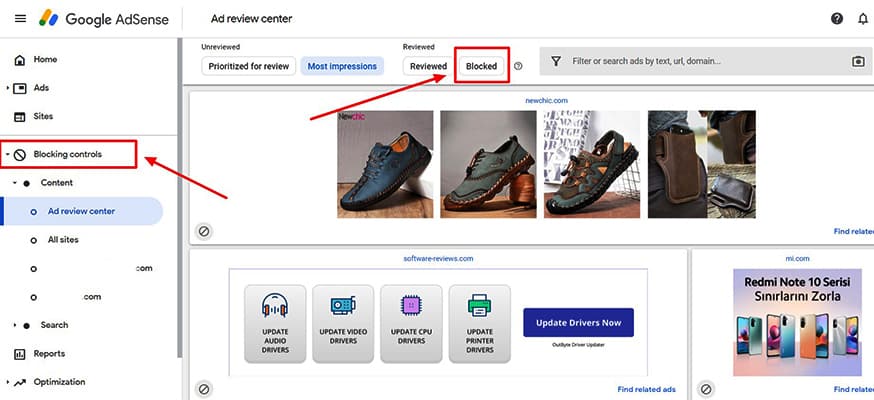The width and height of the screenshot is (874, 400).
Task: Select Prioritized for review tab
Action: coord(249,66)
